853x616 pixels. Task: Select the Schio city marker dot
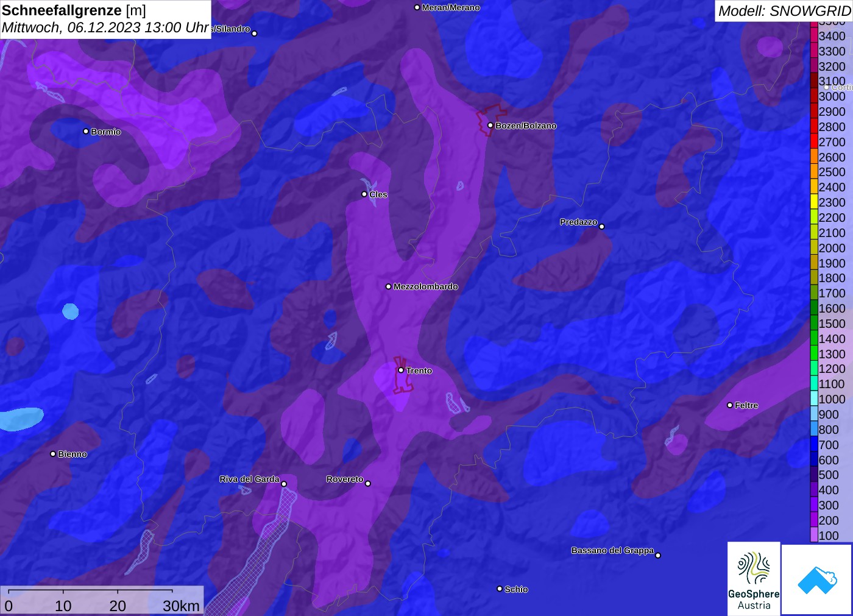coord(500,589)
